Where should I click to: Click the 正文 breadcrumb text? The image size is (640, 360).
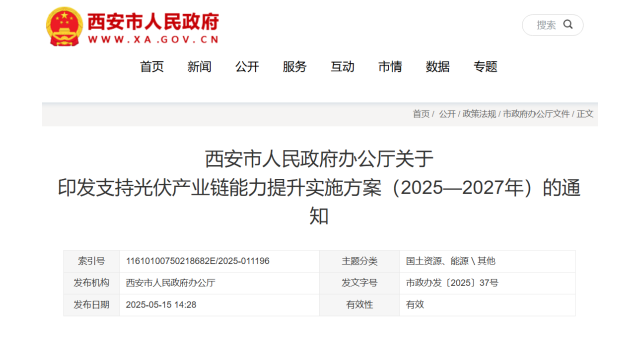pos(584,114)
